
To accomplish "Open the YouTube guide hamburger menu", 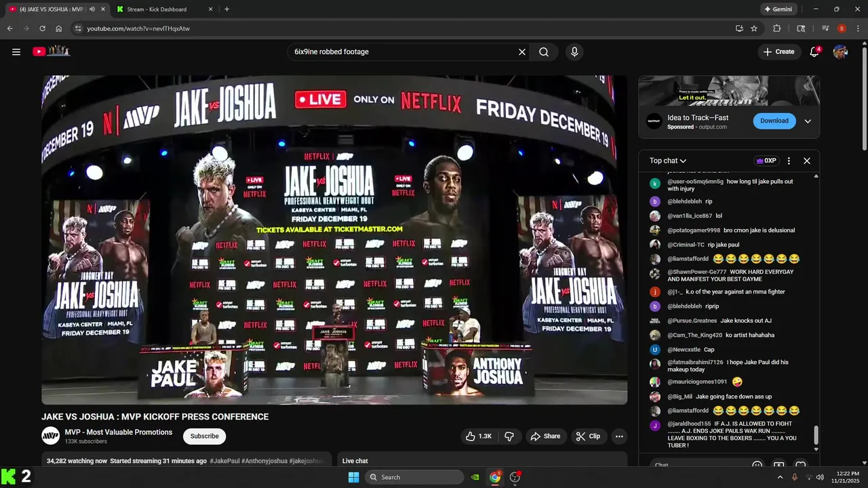I will [x=16, y=52].
